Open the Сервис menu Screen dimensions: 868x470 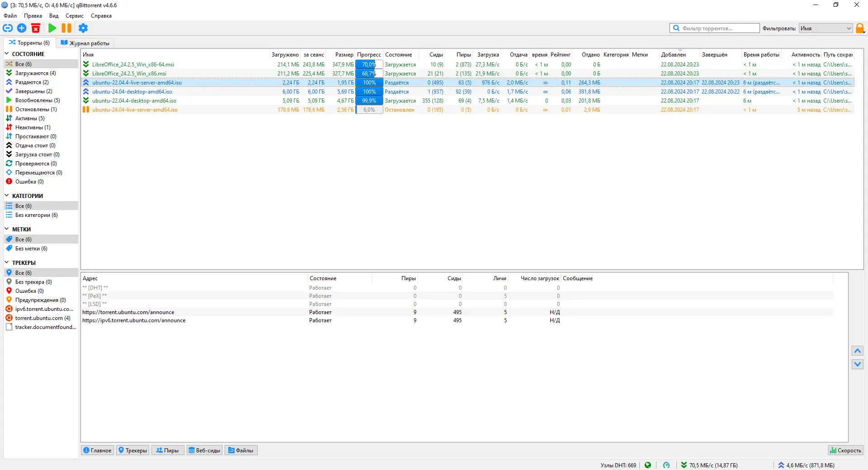[75, 16]
